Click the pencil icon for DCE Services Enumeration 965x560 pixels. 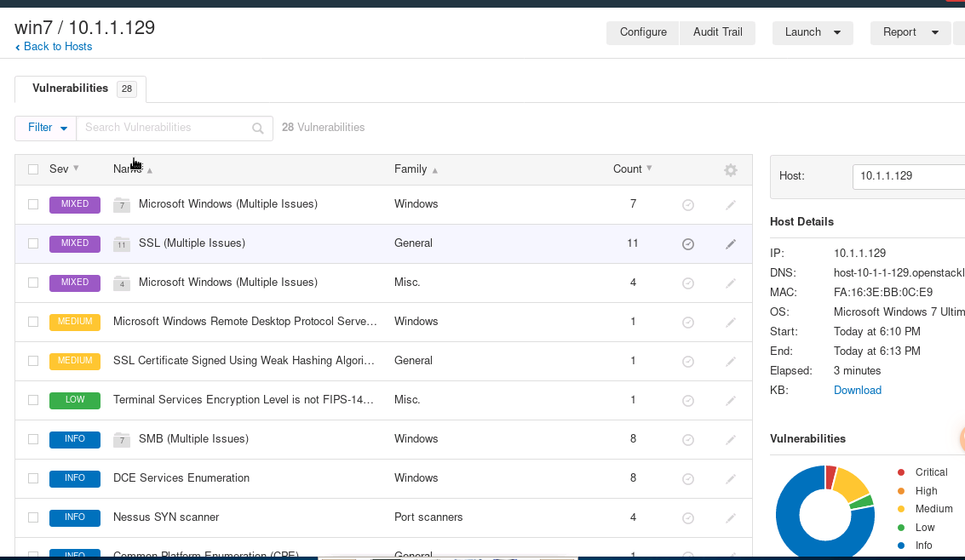tap(730, 479)
